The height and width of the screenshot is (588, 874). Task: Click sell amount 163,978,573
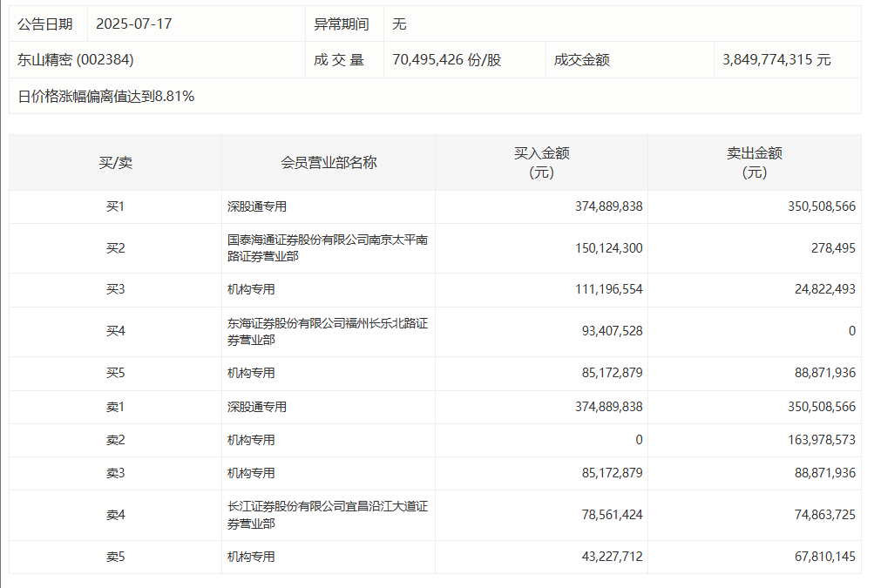822,440
